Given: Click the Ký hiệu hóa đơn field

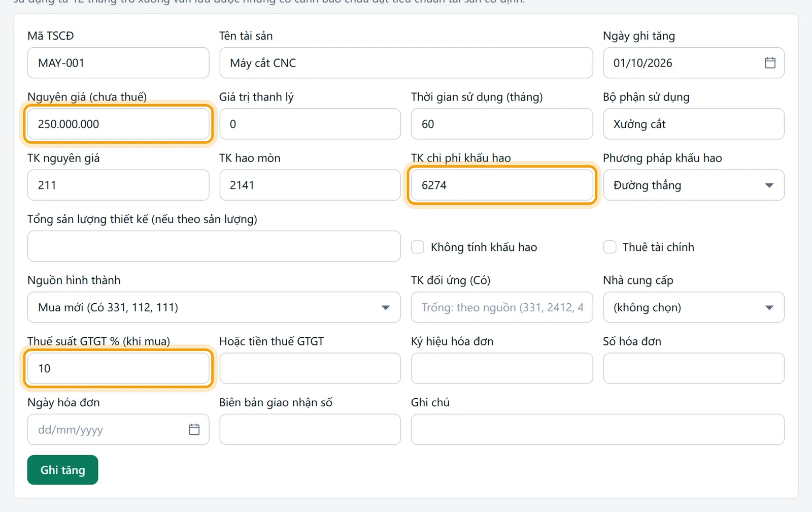Looking at the screenshot, I should click(x=502, y=369).
